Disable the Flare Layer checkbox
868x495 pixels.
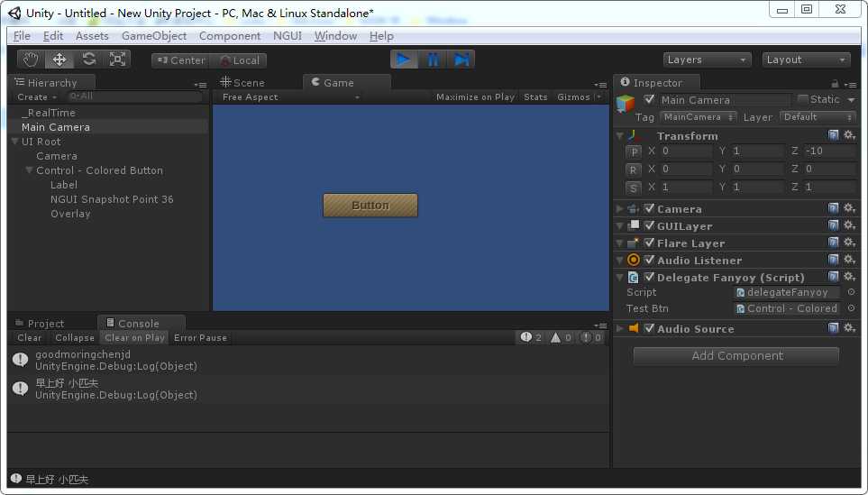pos(649,243)
